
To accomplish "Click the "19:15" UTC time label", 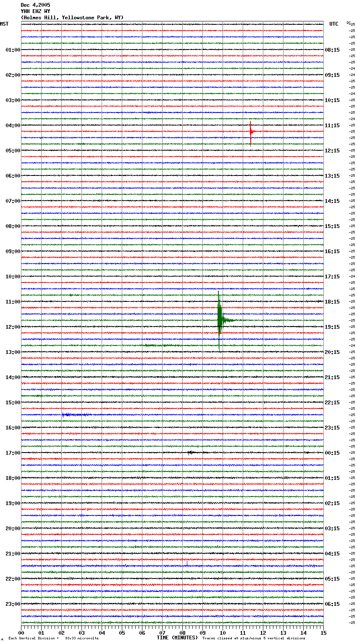I will pyautogui.click(x=332, y=327).
